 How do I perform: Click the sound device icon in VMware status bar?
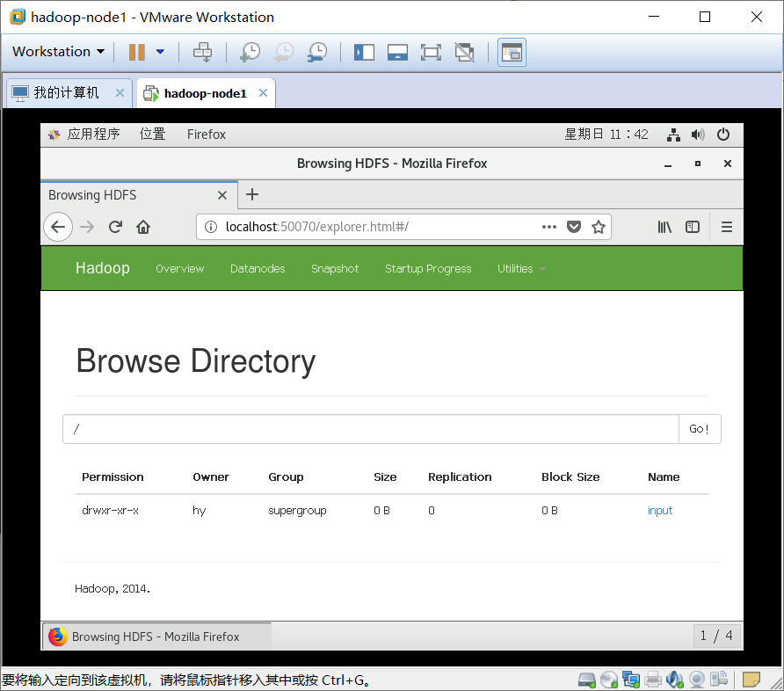coord(674,679)
